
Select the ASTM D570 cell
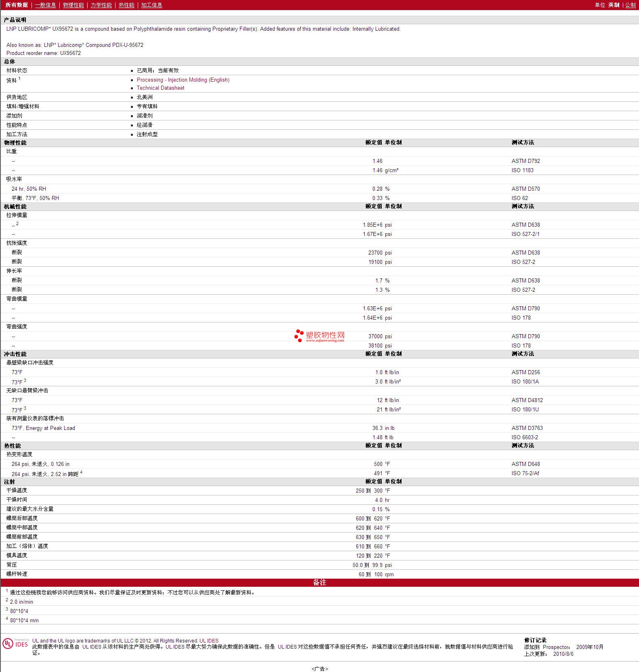[525, 189]
